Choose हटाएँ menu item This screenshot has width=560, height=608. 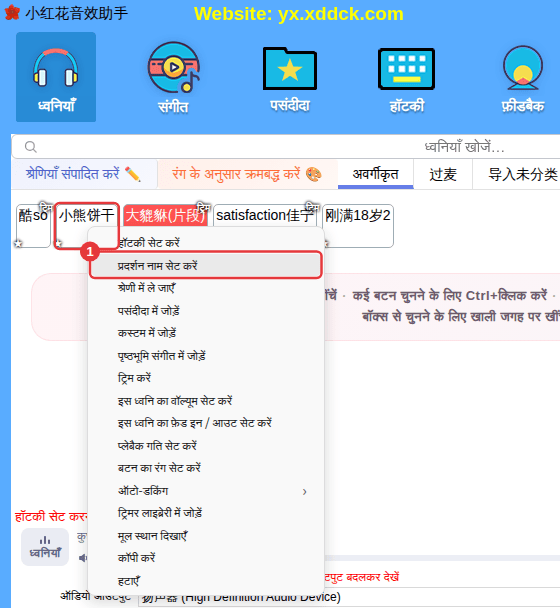pos(206,581)
